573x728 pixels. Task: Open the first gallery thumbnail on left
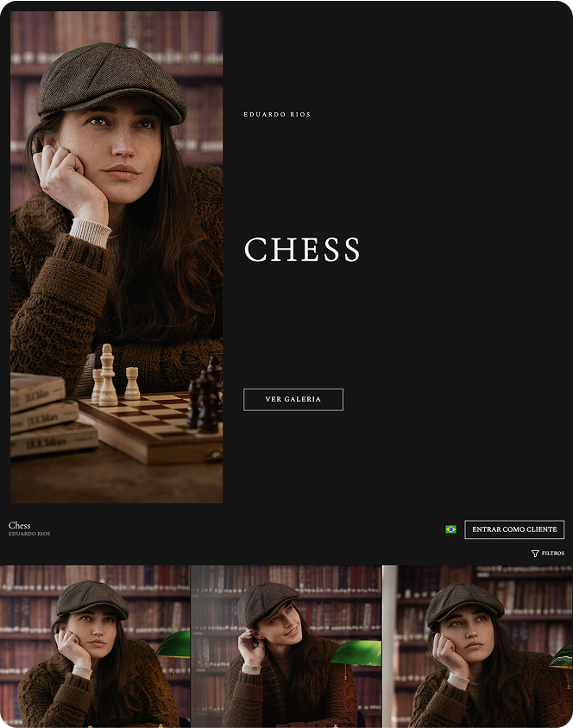coord(95,646)
